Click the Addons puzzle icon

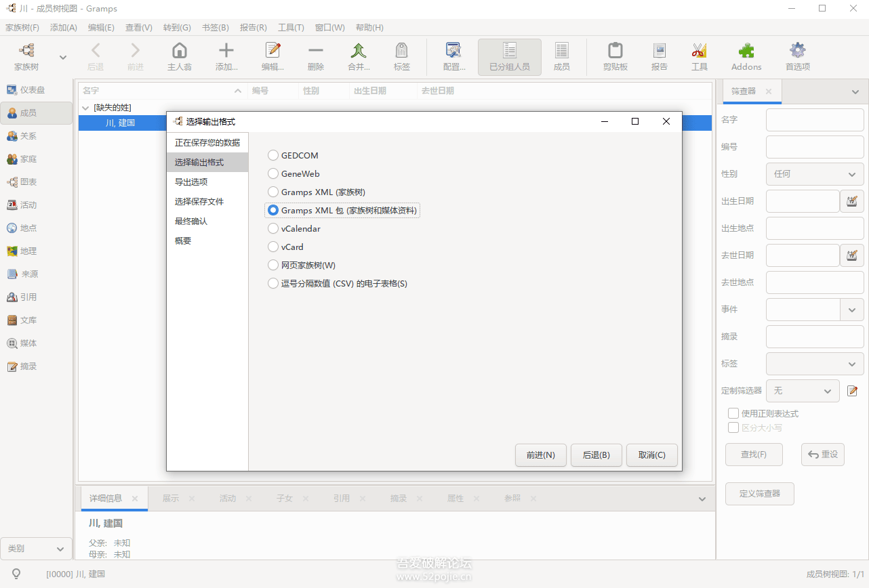click(x=746, y=51)
